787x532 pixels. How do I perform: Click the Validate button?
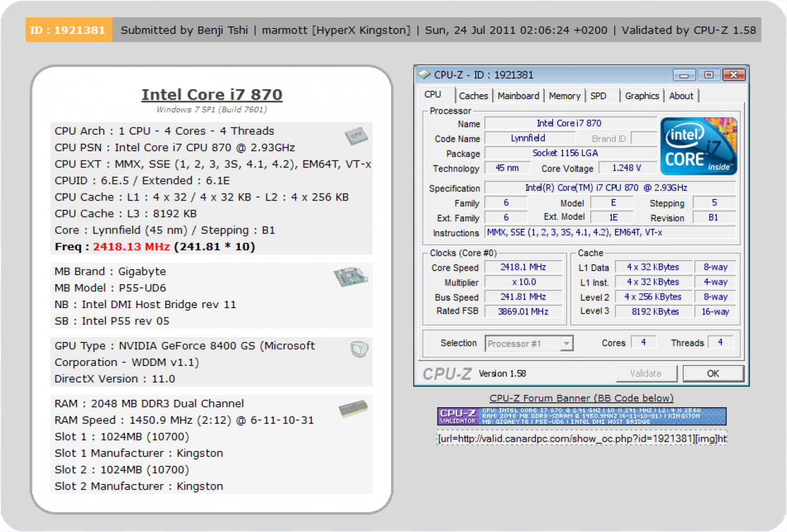tap(646, 373)
